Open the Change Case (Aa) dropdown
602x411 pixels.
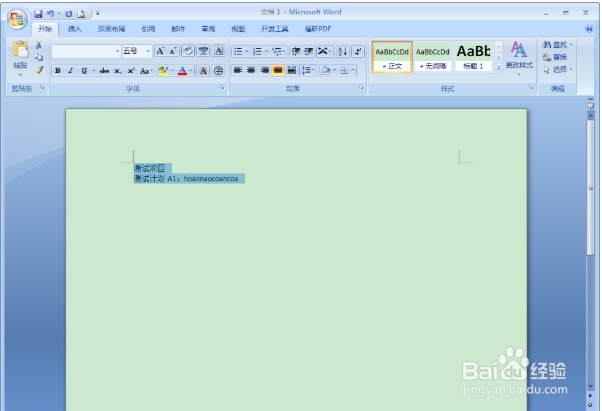(x=146, y=71)
